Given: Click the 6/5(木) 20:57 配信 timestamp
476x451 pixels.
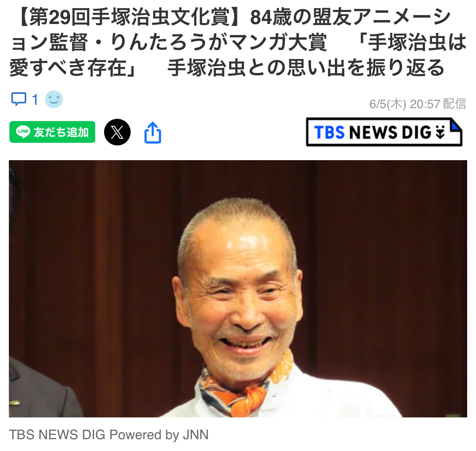Looking at the screenshot, I should (418, 104).
